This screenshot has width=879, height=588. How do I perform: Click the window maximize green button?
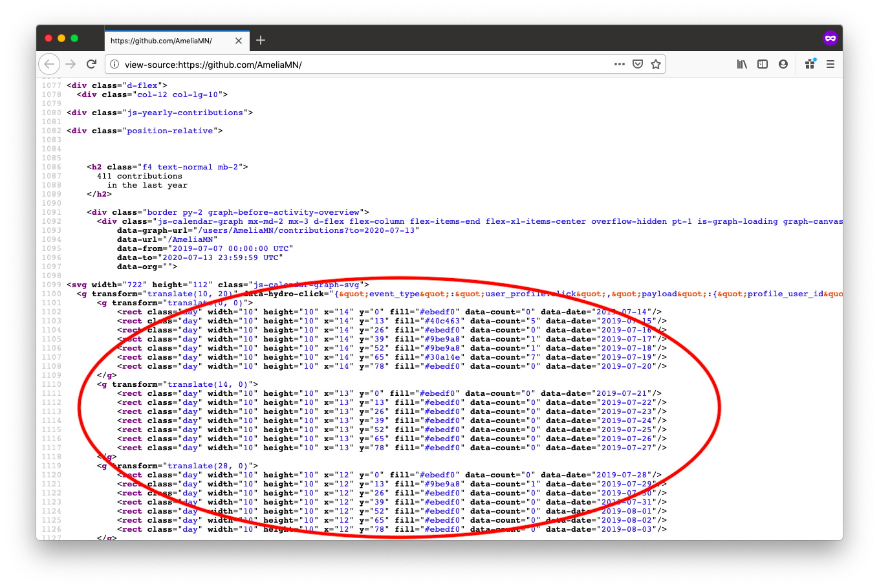pyautogui.click(x=74, y=38)
